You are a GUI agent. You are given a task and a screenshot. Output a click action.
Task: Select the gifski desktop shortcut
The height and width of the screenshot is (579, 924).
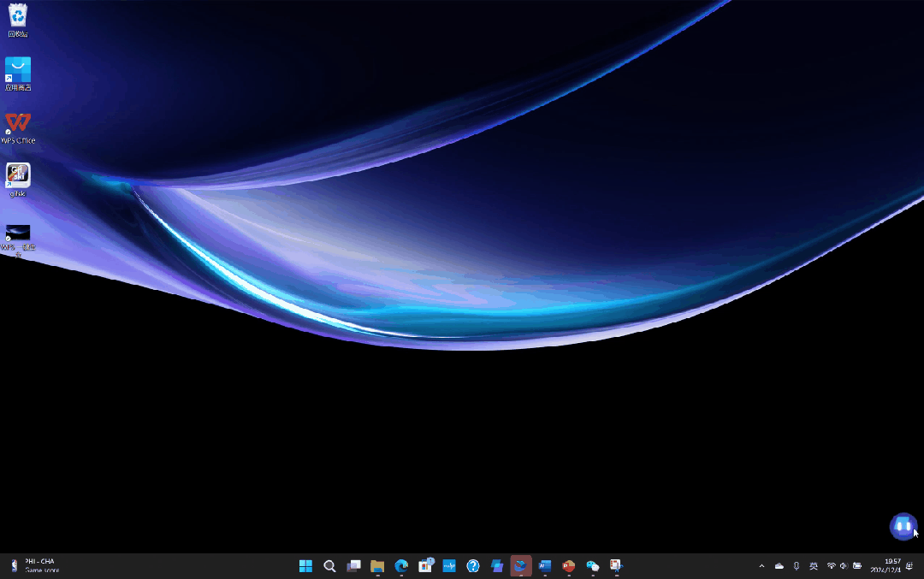point(18,180)
